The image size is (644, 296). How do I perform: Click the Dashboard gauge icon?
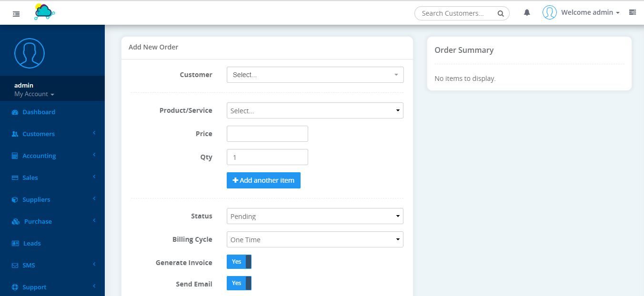15,112
